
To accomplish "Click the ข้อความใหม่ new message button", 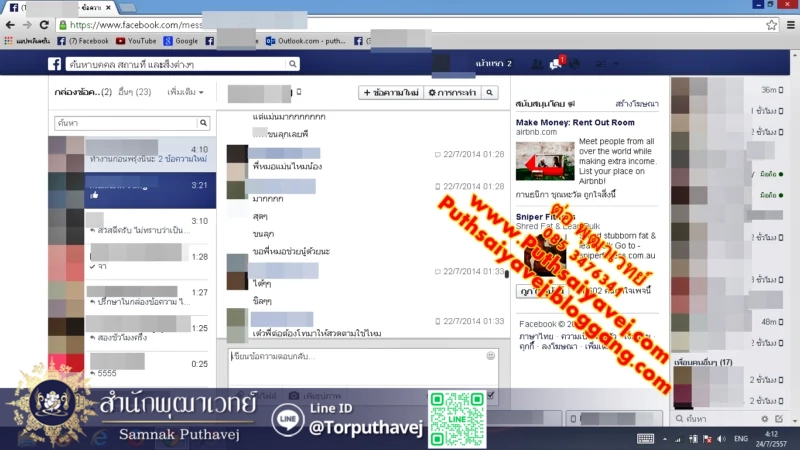I will tap(391, 92).
